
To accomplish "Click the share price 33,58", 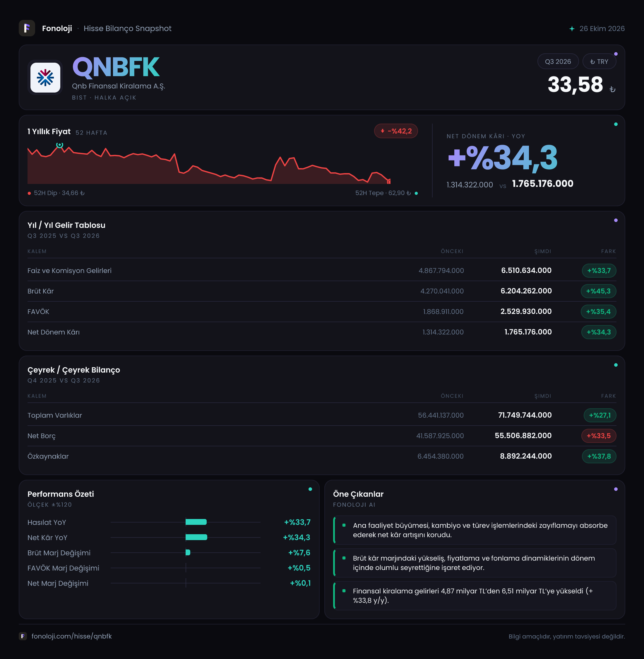I will 575,84.
